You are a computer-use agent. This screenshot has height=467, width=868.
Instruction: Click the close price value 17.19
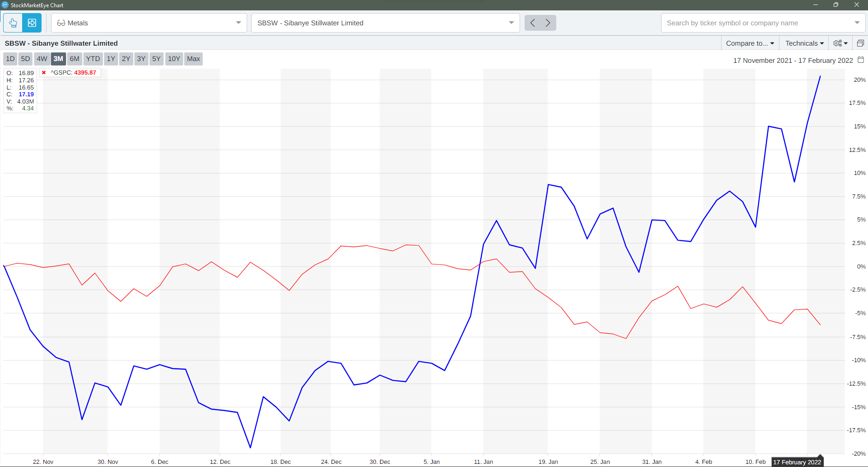[26, 94]
